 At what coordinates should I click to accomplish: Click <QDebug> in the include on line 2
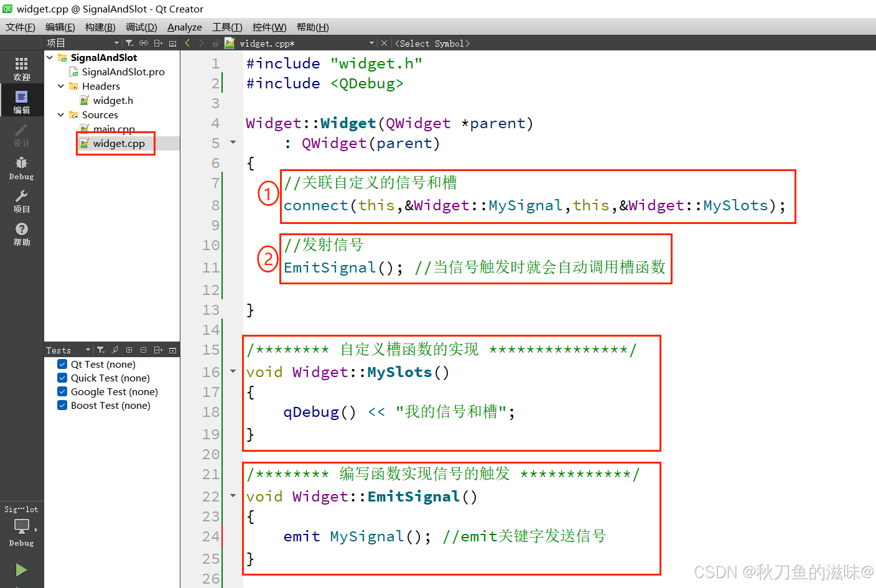367,83
